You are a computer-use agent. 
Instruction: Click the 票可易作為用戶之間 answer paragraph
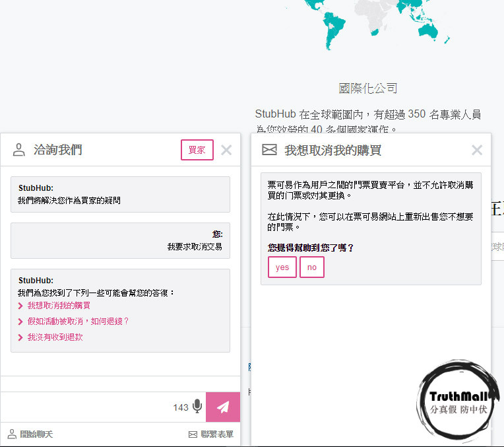point(370,190)
